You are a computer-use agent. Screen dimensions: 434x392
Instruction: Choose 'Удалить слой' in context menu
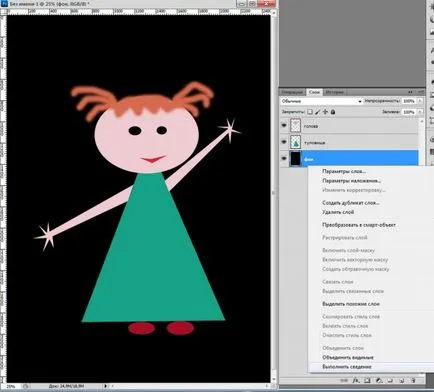pos(338,212)
